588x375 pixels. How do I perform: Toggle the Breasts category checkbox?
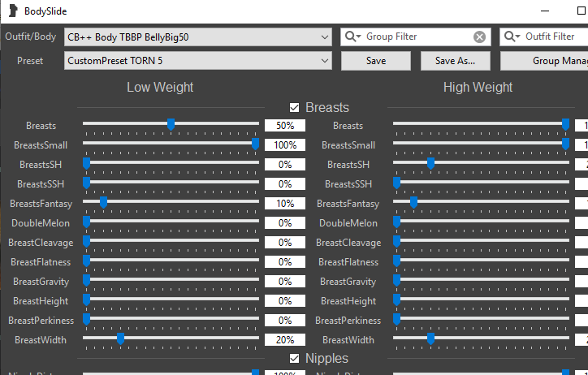pyautogui.click(x=295, y=107)
